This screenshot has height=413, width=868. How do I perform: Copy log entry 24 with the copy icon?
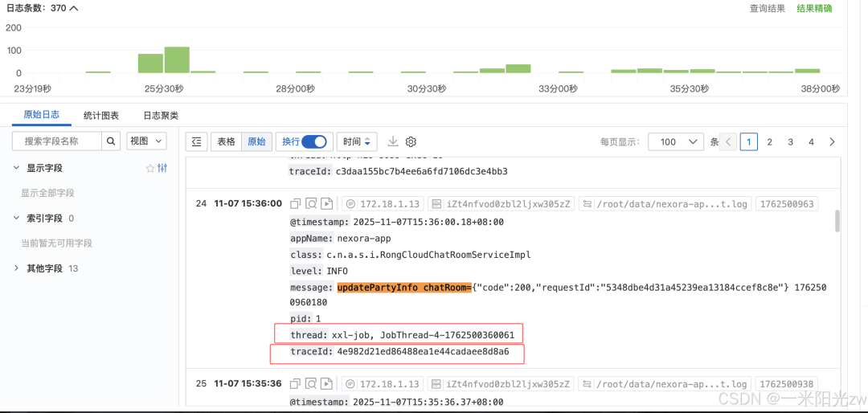[x=296, y=204]
